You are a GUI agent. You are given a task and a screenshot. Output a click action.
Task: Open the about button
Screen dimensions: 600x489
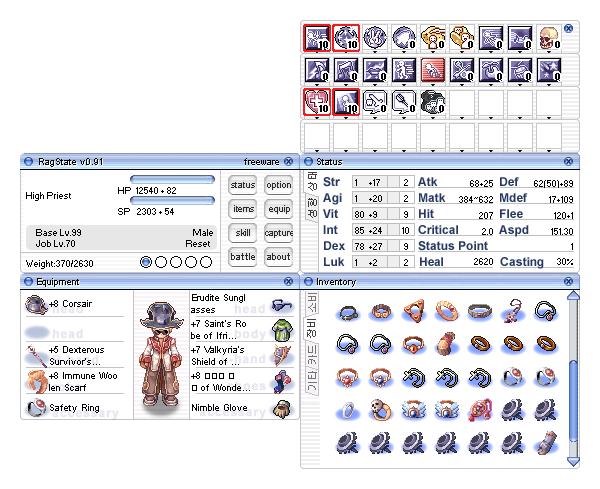pos(279,257)
